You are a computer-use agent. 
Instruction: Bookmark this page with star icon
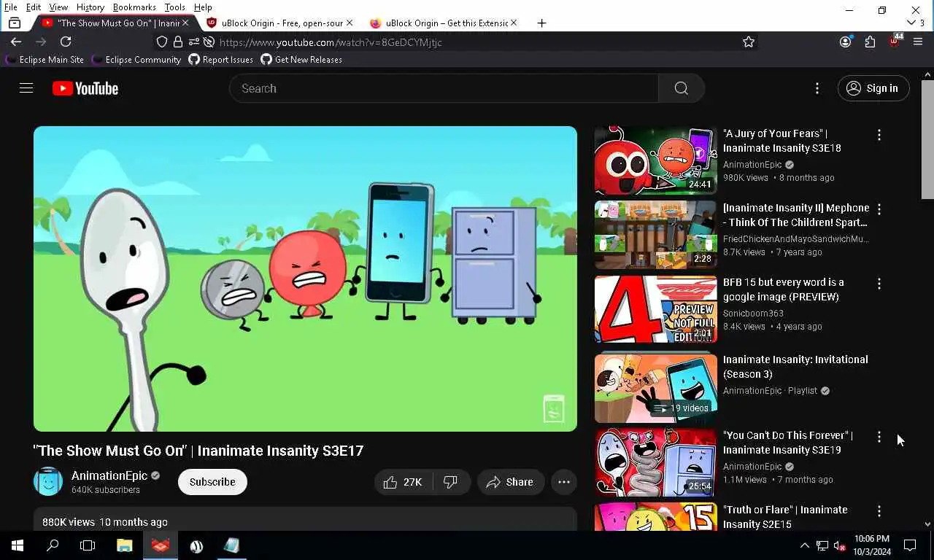point(749,42)
